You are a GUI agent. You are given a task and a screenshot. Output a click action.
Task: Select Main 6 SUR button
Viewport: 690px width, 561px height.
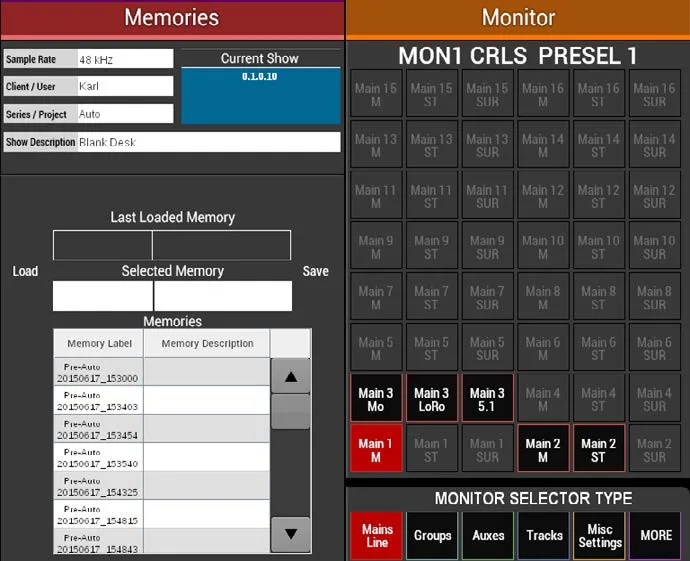[655, 347]
